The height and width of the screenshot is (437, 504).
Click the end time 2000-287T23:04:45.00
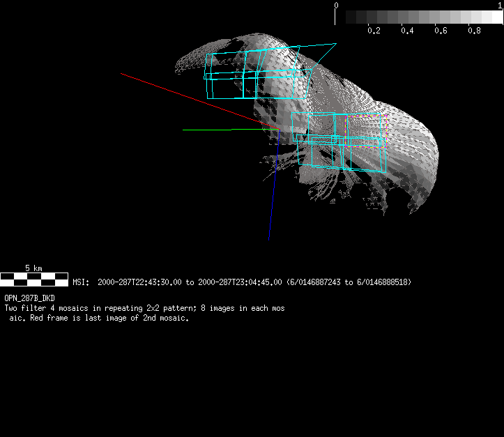240,282
